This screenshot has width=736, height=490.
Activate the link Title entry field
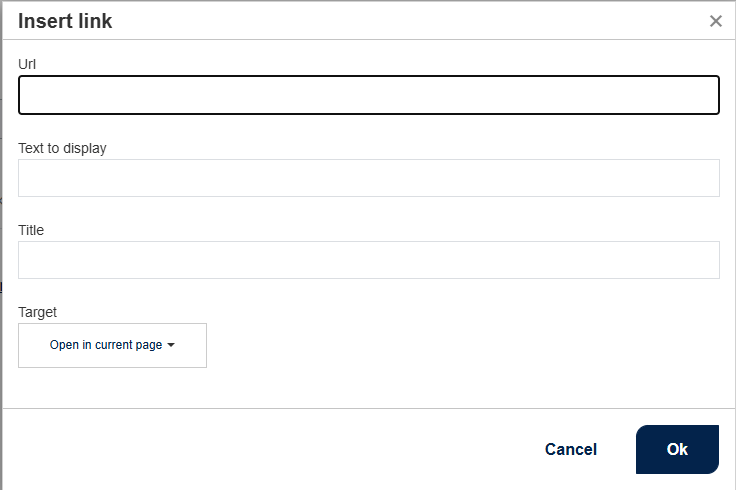(x=368, y=260)
